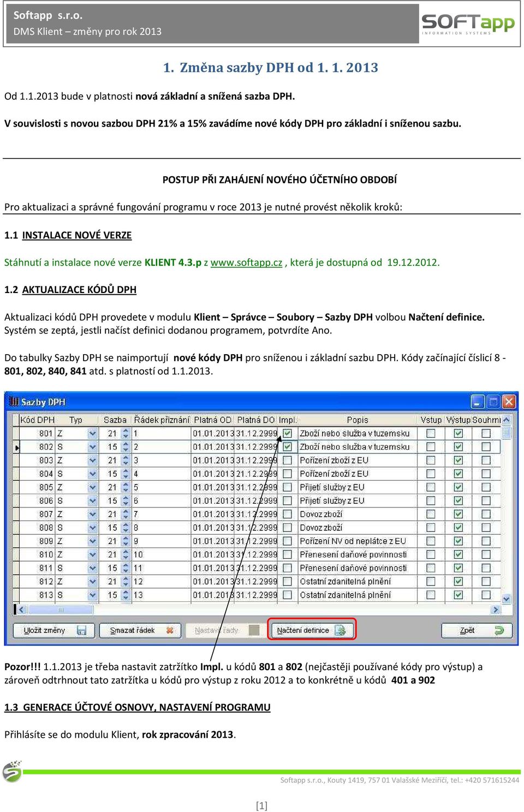The image size is (524, 812).
Task: Adjust the Sazba spinner for code 810
Action: point(126,554)
